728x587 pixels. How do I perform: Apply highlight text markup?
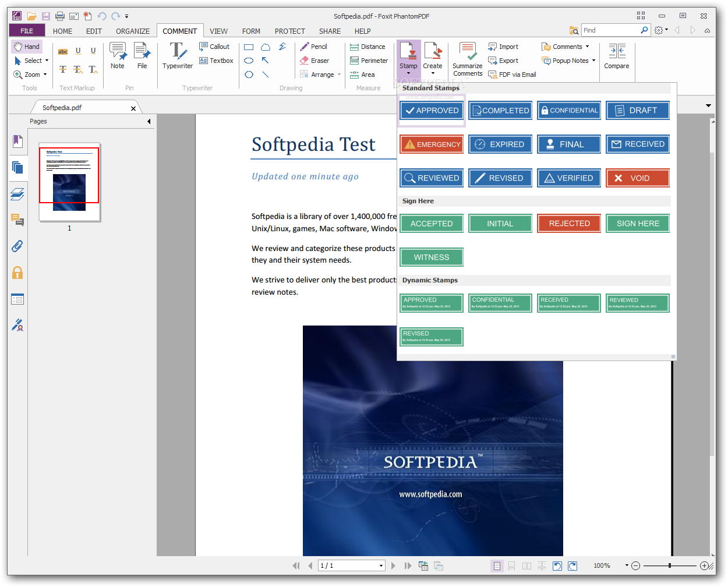tap(63, 51)
